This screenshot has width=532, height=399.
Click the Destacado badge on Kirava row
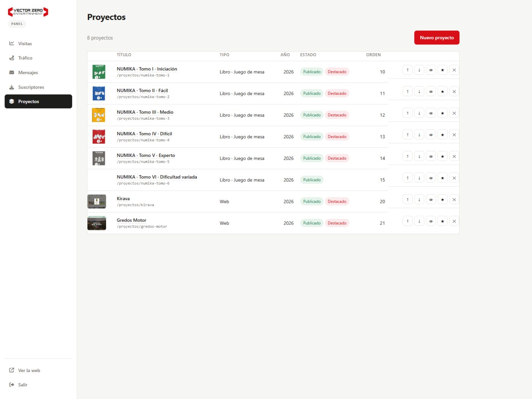point(337,201)
